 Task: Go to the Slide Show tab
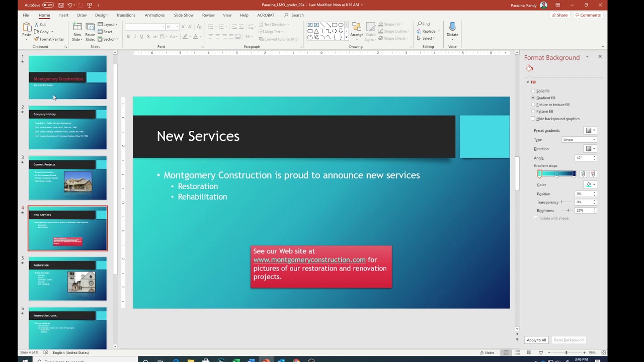(184, 15)
